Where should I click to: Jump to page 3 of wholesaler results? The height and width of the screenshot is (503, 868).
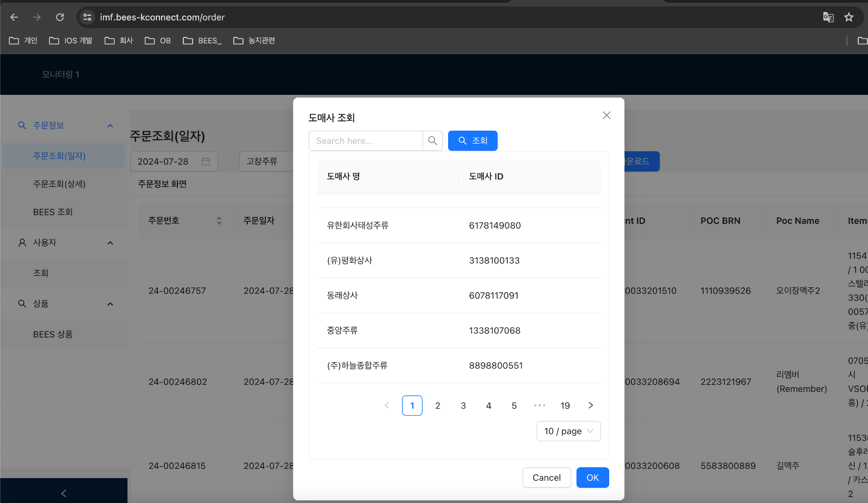tap(463, 405)
